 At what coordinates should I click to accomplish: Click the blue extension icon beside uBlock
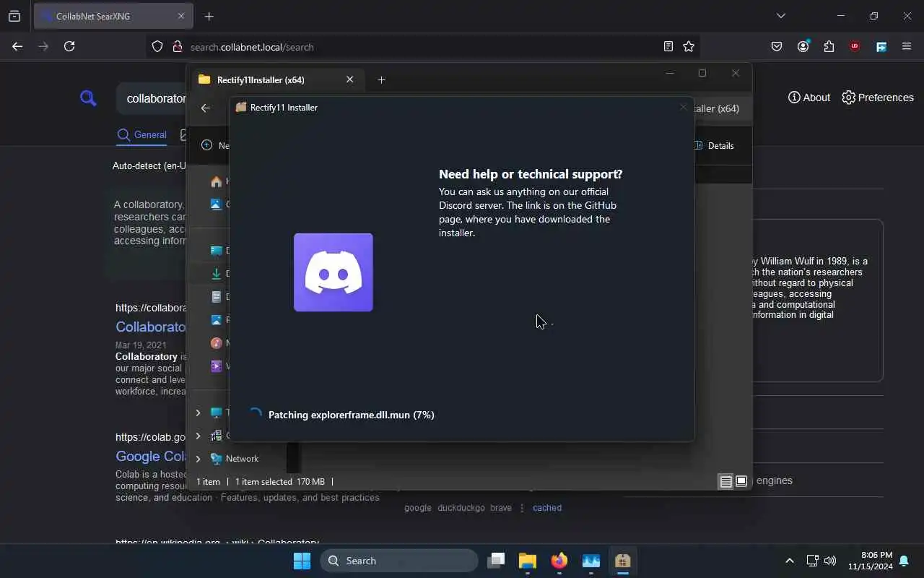pos(881,46)
